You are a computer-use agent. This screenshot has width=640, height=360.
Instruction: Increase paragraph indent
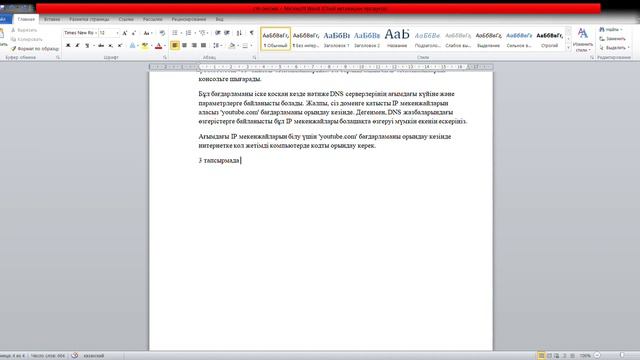point(227,33)
